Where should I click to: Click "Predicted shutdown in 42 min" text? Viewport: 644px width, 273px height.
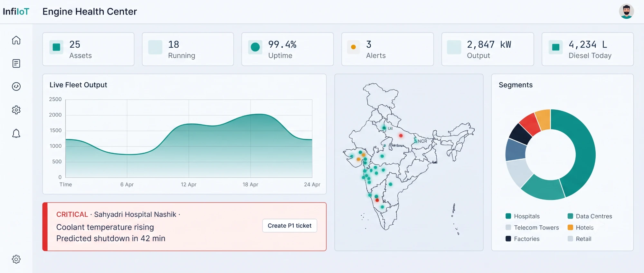point(111,239)
